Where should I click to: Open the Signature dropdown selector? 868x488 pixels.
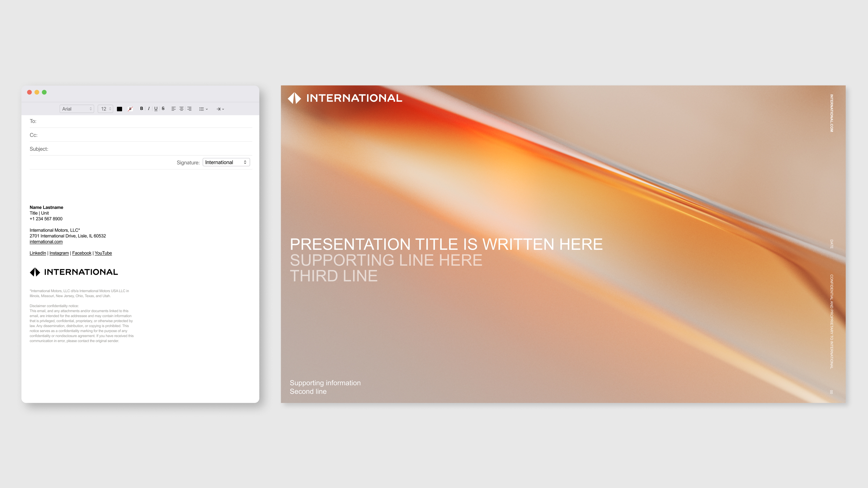[x=226, y=162]
